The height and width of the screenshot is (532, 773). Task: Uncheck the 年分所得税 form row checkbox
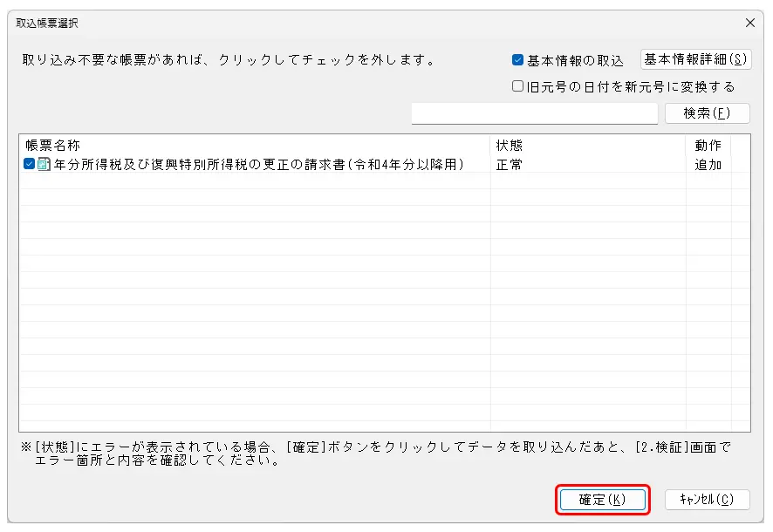pos(30,164)
